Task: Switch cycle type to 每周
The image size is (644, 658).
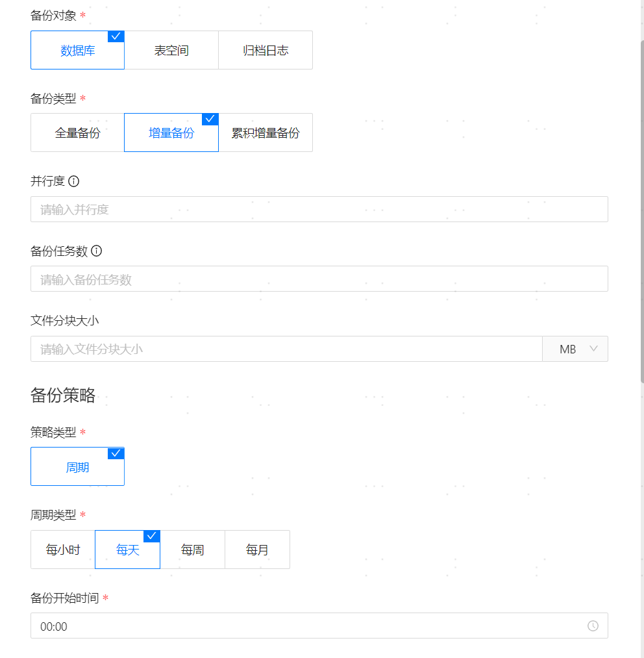Action: pos(193,550)
